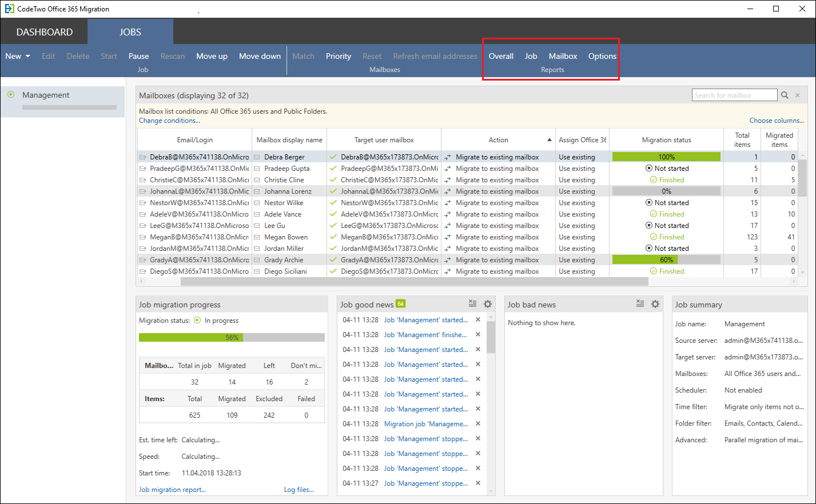This screenshot has width=816, height=504.
Task: Open the Mailbox report
Action: 563,56
